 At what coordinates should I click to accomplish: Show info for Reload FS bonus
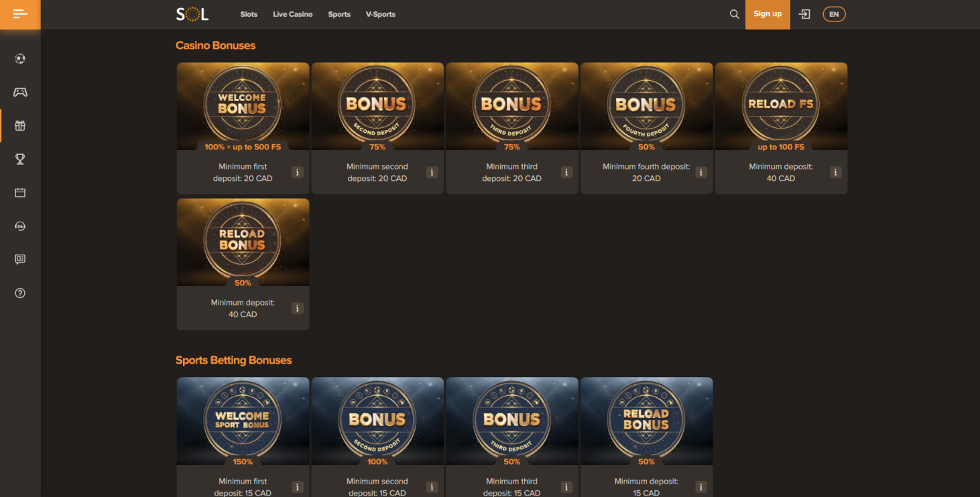click(835, 173)
